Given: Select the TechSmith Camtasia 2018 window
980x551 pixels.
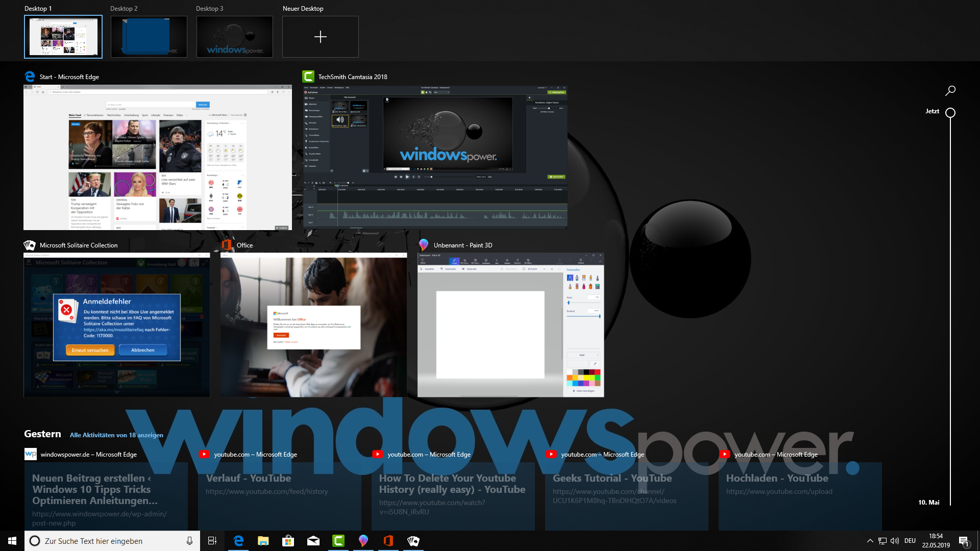Looking at the screenshot, I should click(435, 157).
